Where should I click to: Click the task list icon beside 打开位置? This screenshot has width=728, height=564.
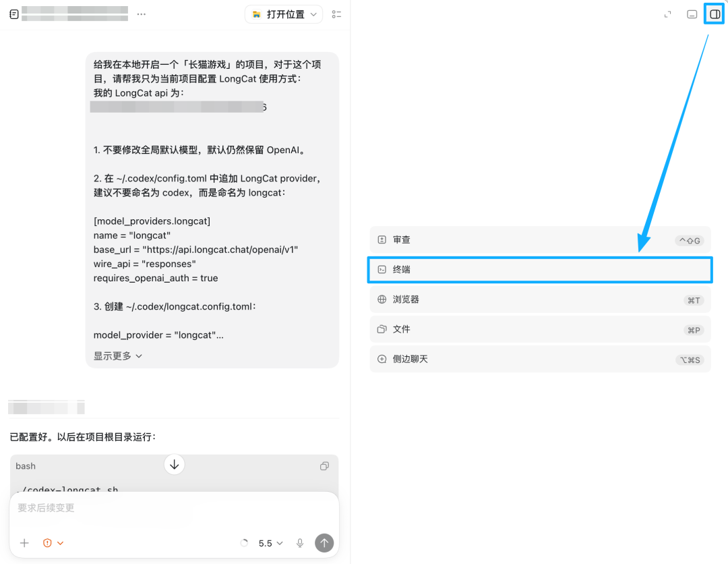click(x=336, y=14)
